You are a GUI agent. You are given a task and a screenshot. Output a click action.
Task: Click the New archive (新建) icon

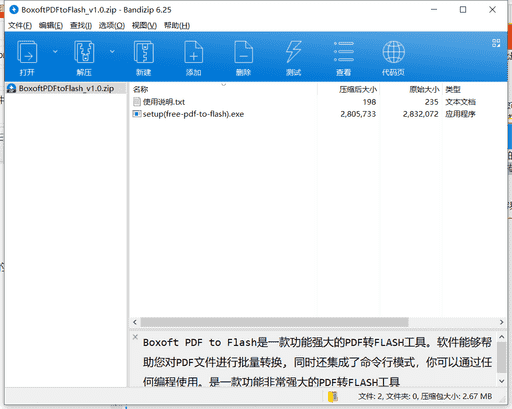tap(144, 52)
